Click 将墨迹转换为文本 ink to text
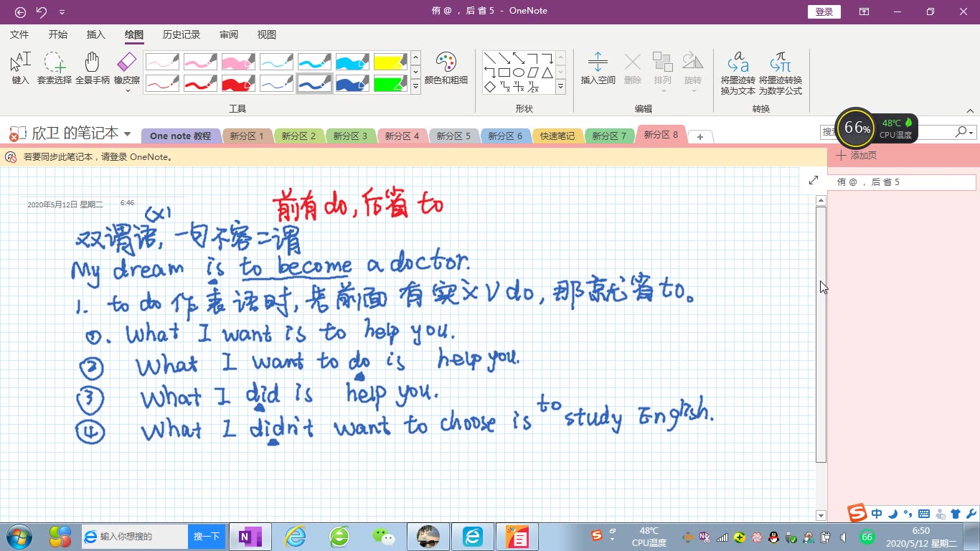Viewport: 980px width, 551px height. pyautogui.click(x=738, y=73)
